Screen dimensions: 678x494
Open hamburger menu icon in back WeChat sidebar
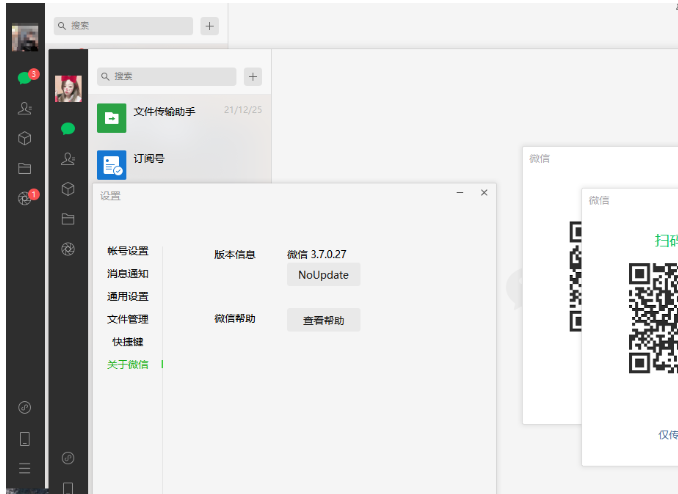25,468
